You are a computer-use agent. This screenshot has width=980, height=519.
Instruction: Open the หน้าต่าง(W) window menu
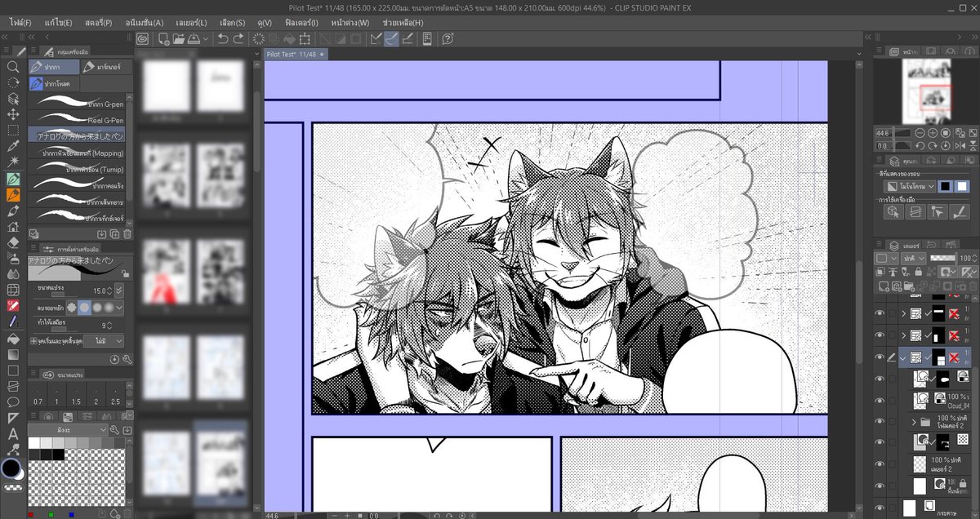coord(350,23)
